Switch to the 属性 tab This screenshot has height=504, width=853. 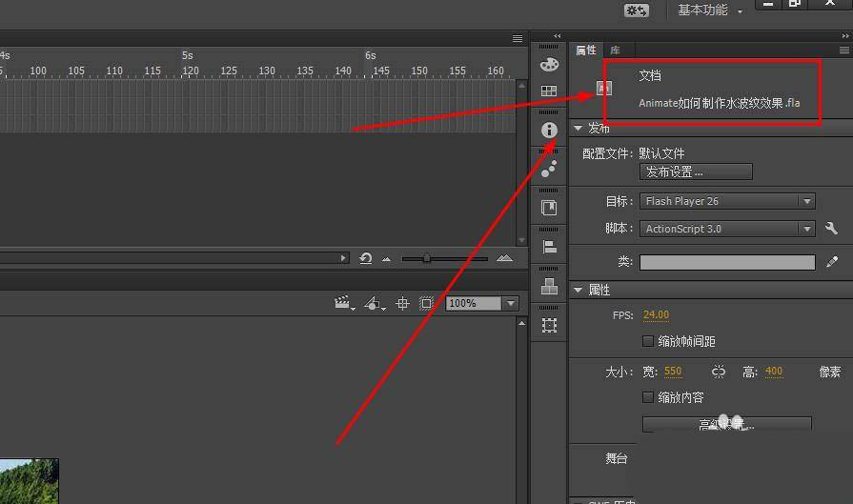[586, 50]
